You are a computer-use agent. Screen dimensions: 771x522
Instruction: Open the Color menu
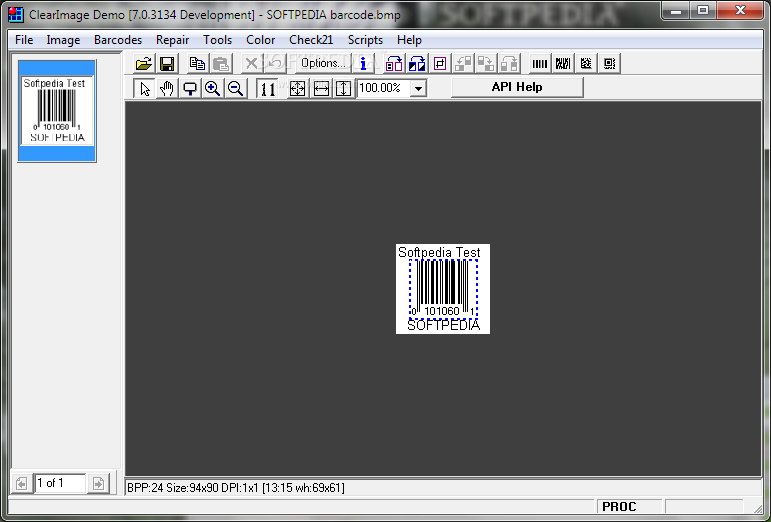[x=261, y=40]
